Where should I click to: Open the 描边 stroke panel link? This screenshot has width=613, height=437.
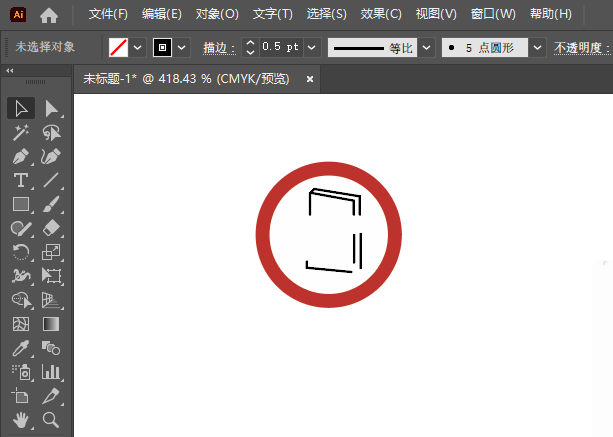[x=219, y=48]
